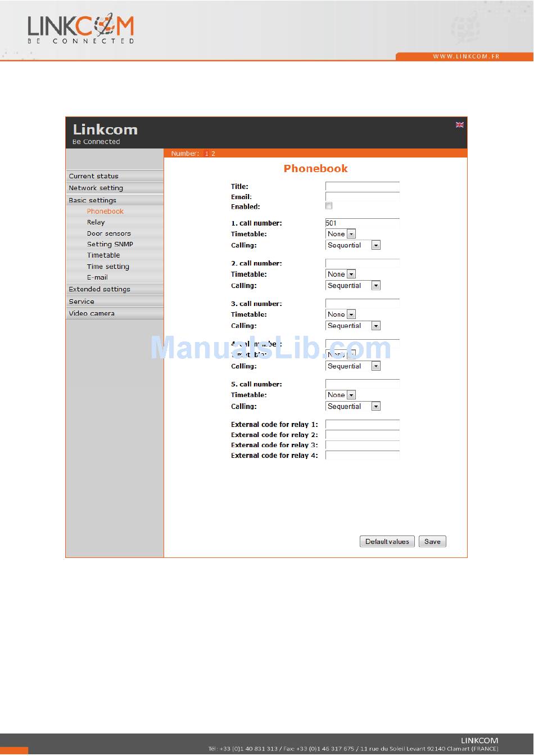Focus External code for relay 4 field
Image resolution: width=534 pixels, height=756 pixels.
[x=363, y=456]
